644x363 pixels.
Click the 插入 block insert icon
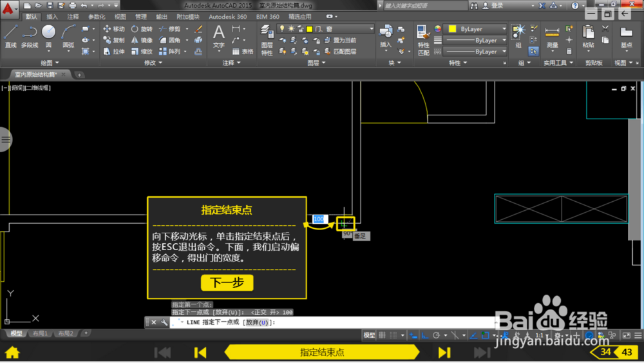[385, 36]
